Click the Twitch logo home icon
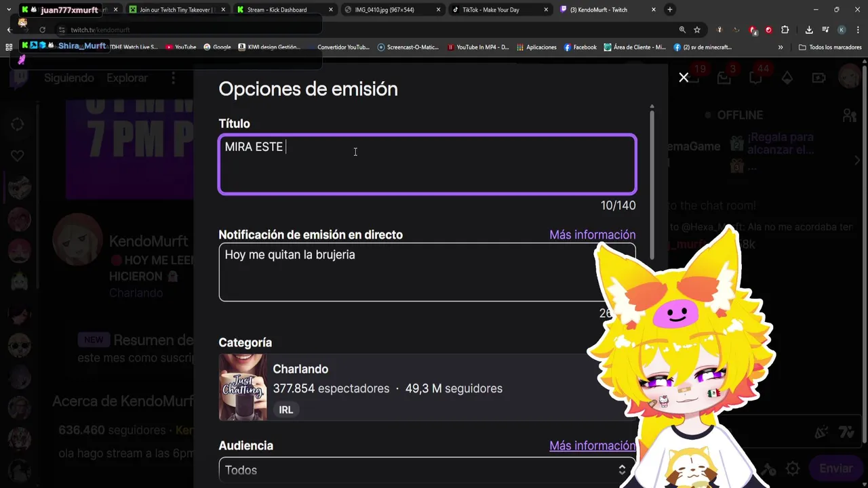The height and width of the screenshot is (488, 868). point(18,78)
